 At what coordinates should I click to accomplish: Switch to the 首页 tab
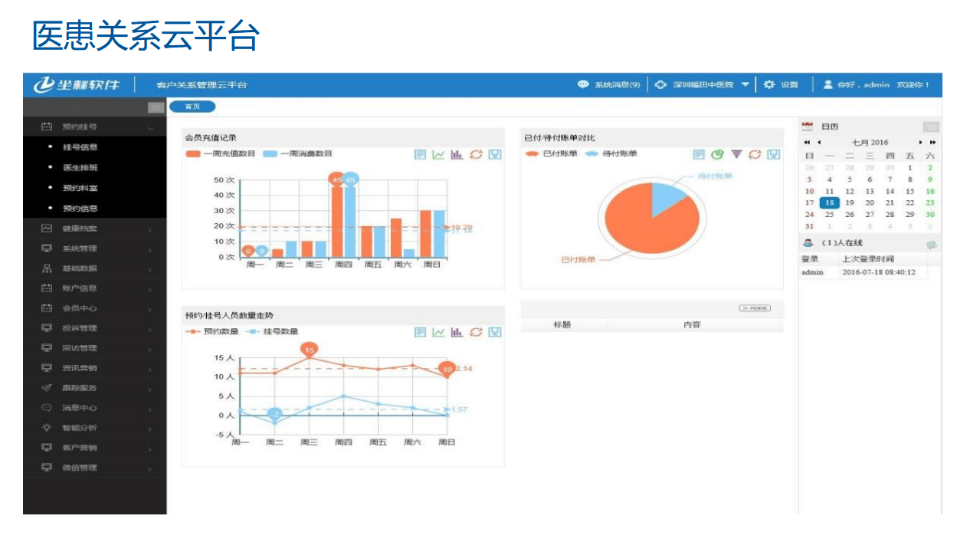point(192,107)
